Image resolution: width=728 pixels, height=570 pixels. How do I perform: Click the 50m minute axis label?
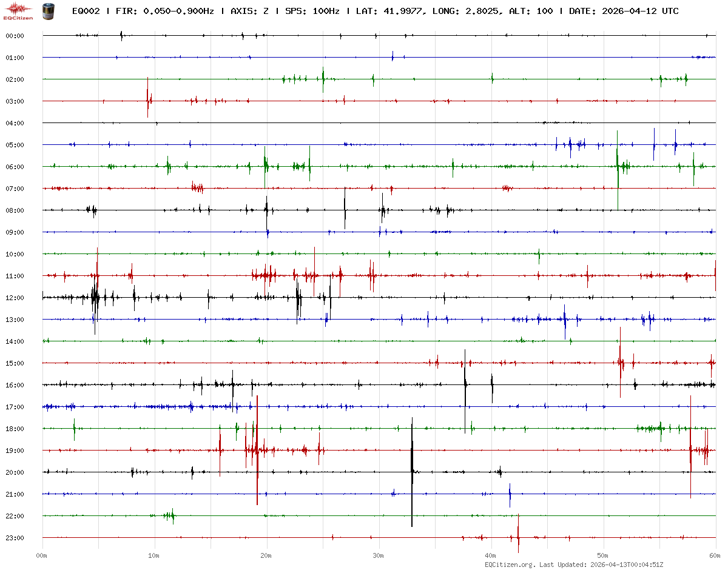point(603,555)
